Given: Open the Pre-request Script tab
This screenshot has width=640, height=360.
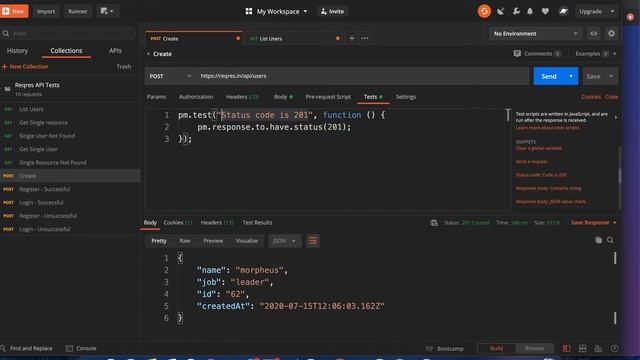Looking at the screenshot, I should [328, 97].
